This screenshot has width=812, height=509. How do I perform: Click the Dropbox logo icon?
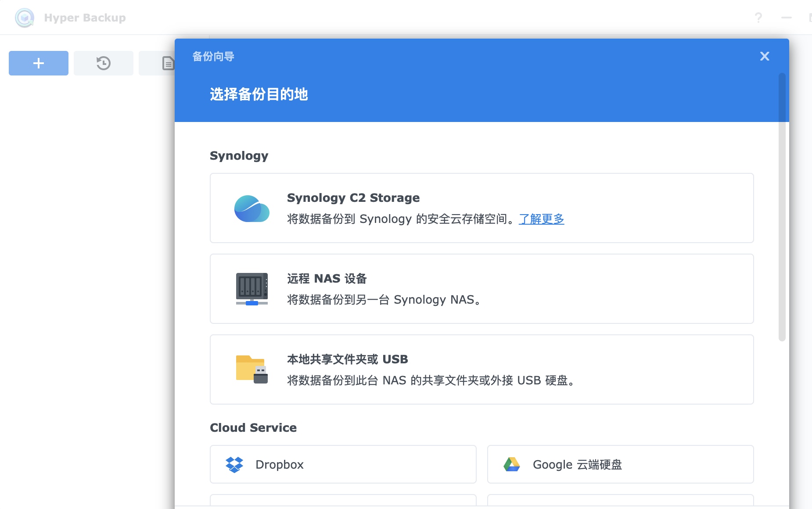click(234, 464)
